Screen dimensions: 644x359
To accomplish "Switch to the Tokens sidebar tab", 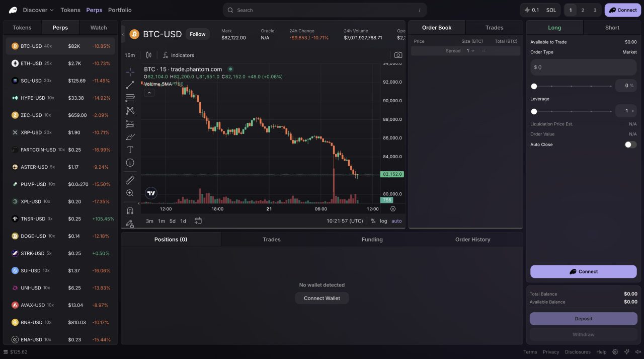I will click(x=22, y=28).
